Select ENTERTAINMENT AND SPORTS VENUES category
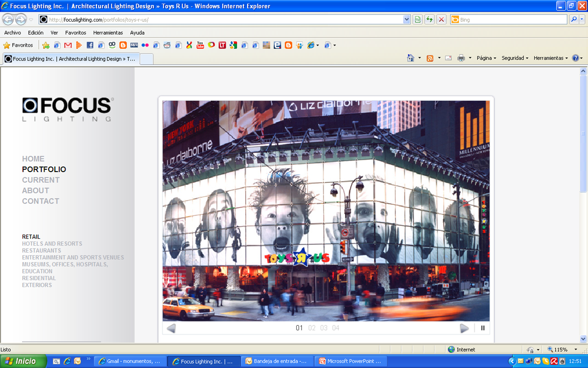 tap(73, 257)
